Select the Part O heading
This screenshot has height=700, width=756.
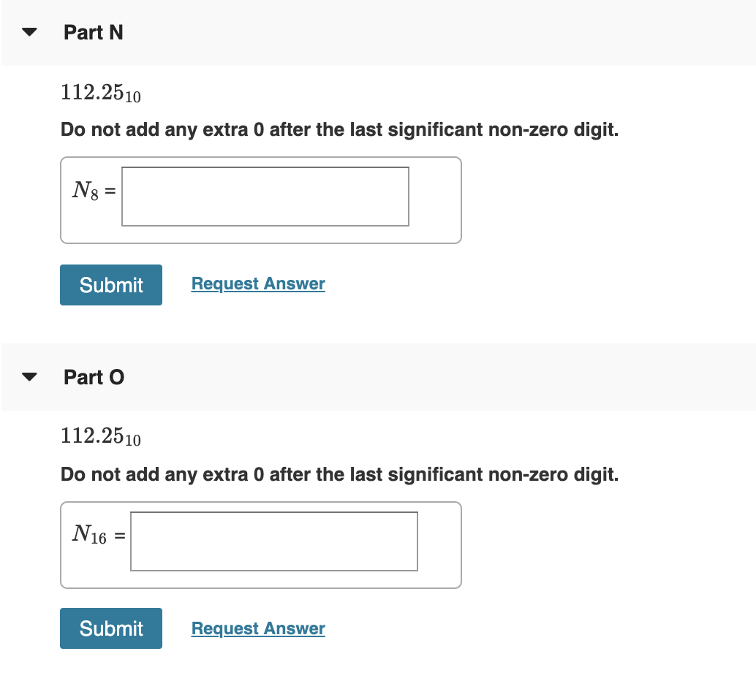[94, 376]
